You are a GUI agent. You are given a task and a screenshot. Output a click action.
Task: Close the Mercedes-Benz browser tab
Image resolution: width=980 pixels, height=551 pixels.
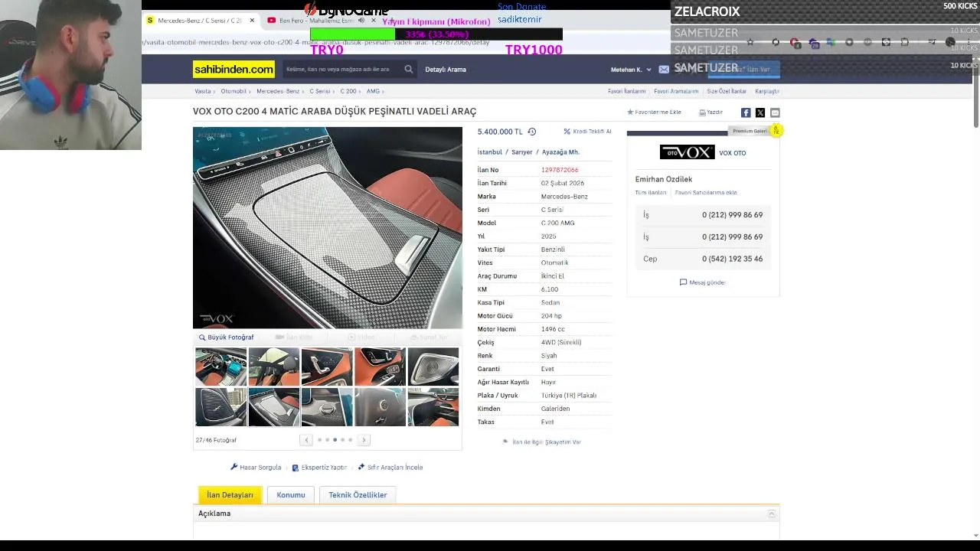[x=252, y=21]
